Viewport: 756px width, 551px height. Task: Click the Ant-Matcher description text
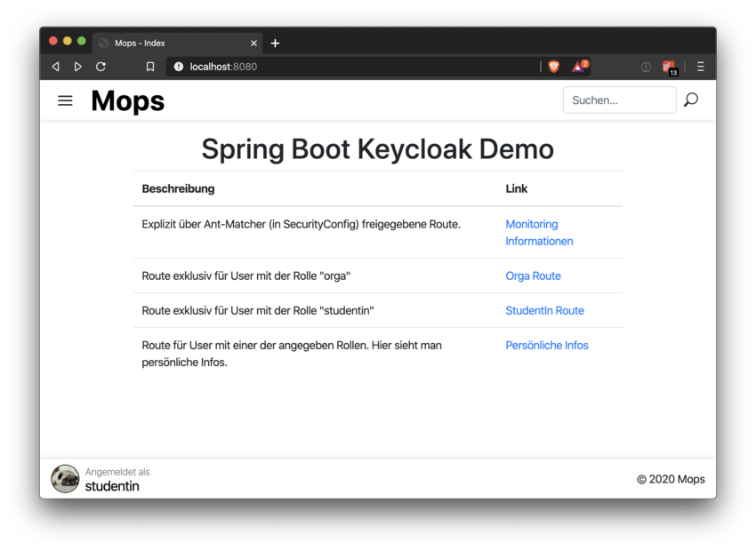pyautogui.click(x=301, y=225)
